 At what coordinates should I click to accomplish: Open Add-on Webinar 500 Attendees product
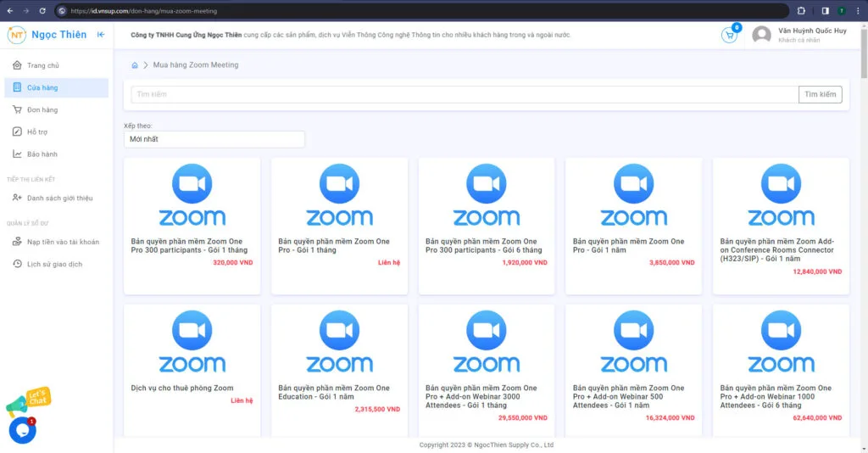(x=628, y=397)
